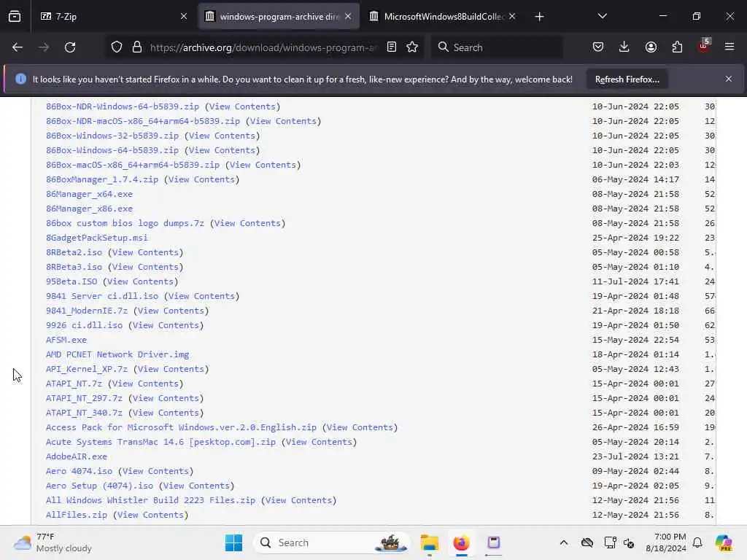Open Copilot preview icon in taskbar

(724, 542)
